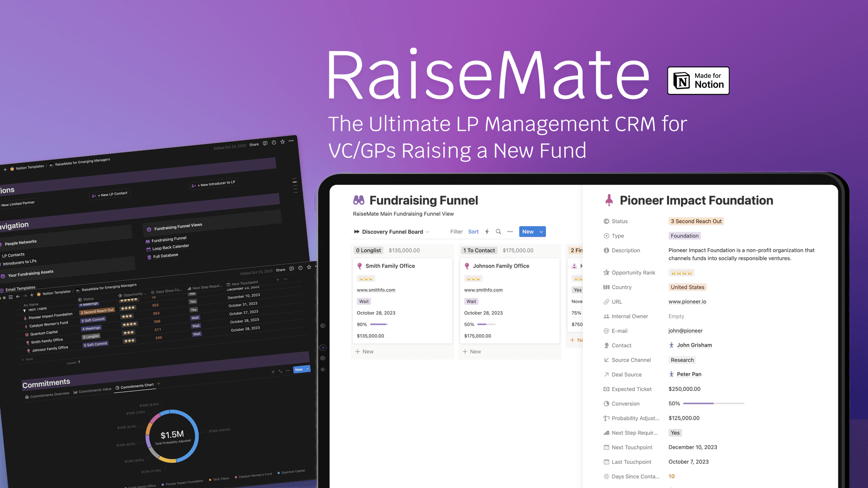Add a new view next to Commitments Chart
The height and width of the screenshot is (488, 868).
(x=159, y=384)
